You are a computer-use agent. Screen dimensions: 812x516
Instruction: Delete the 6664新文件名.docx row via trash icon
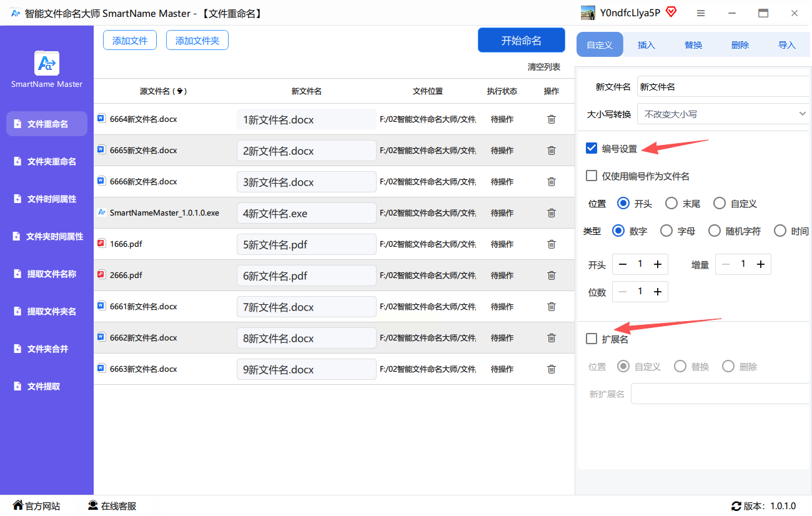551,119
